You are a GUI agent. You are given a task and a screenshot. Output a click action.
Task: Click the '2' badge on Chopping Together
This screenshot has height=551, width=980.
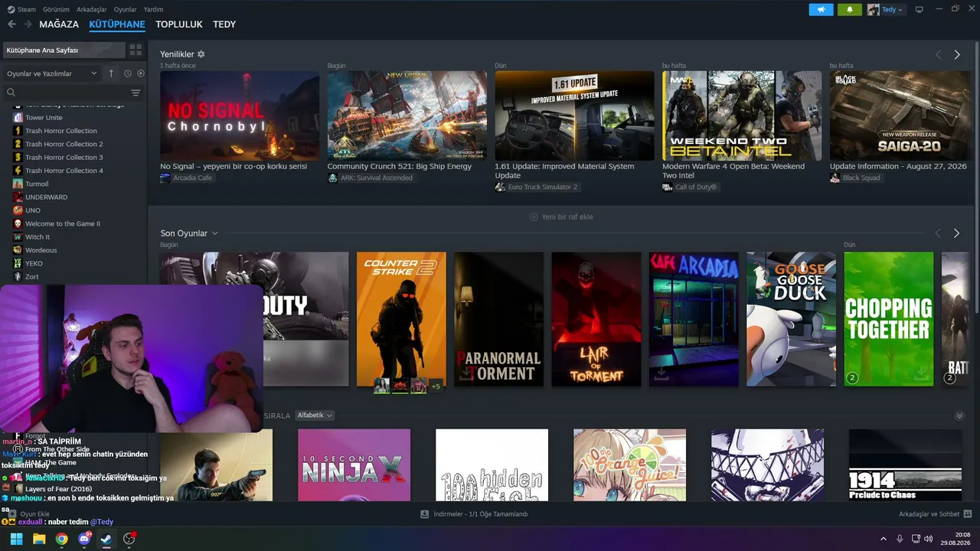(x=852, y=378)
